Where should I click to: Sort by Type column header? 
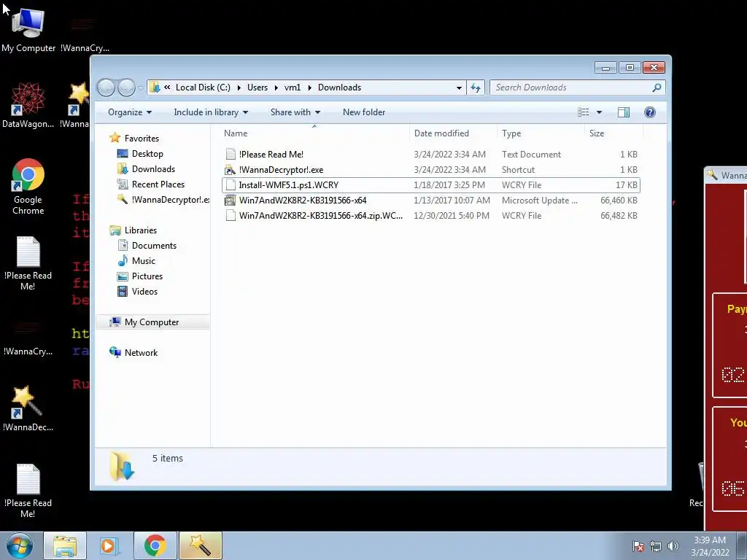click(x=541, y=133)
